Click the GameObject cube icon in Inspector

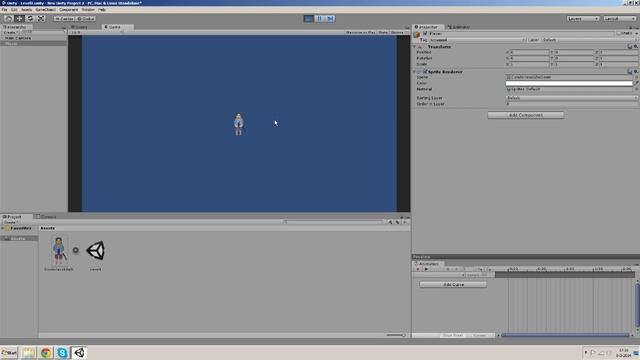[417, 35]
